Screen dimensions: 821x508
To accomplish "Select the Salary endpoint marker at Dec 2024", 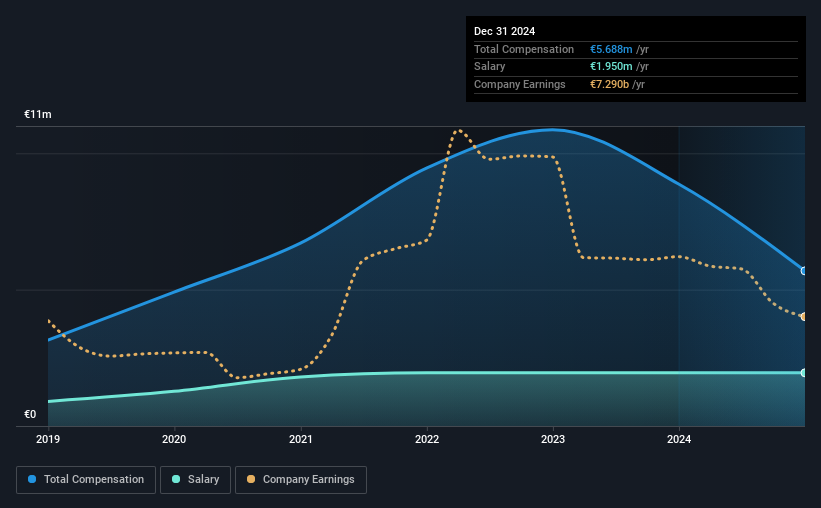I will 804,373.
